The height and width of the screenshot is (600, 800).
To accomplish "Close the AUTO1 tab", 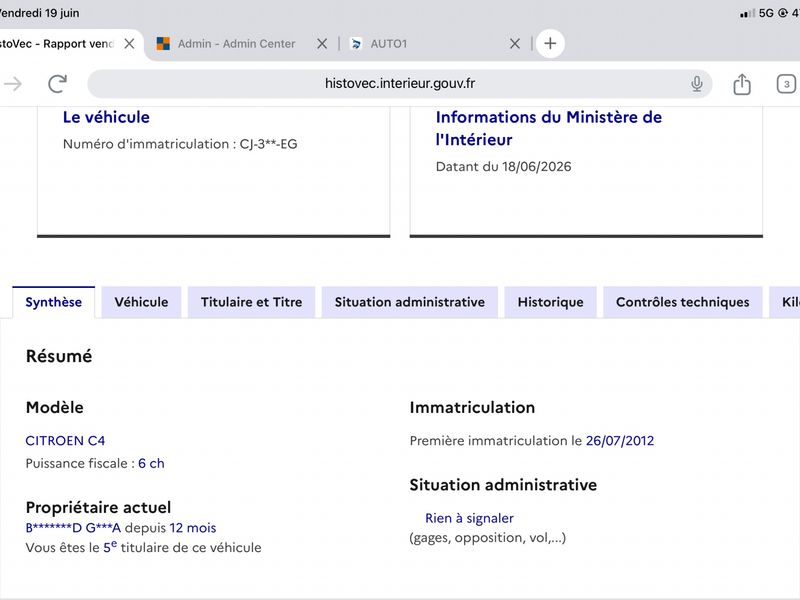I will (515, 44).
